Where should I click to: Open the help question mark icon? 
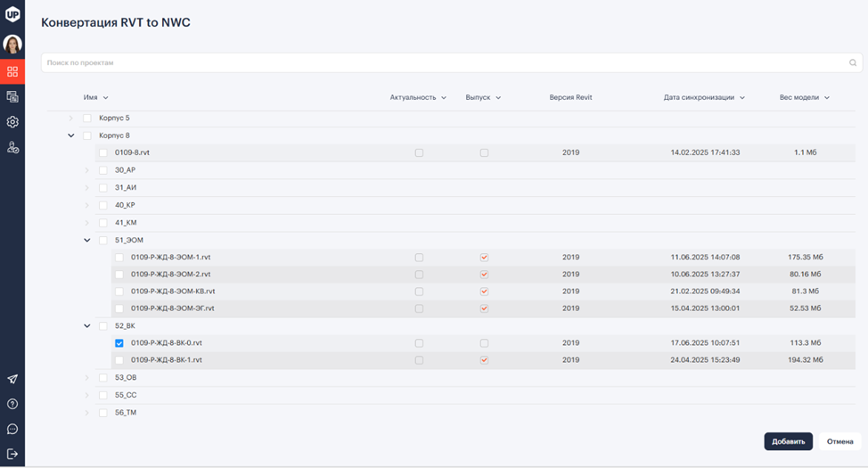point(12,404)
